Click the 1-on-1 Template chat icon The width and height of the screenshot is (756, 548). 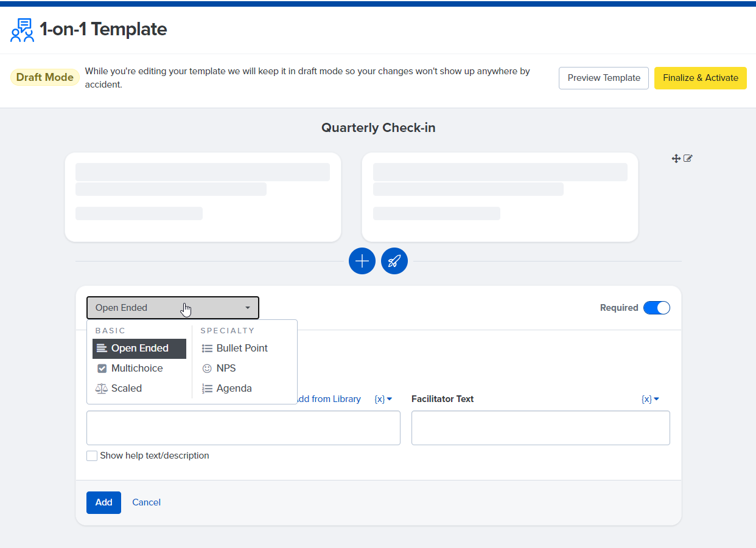pos(23,30)
